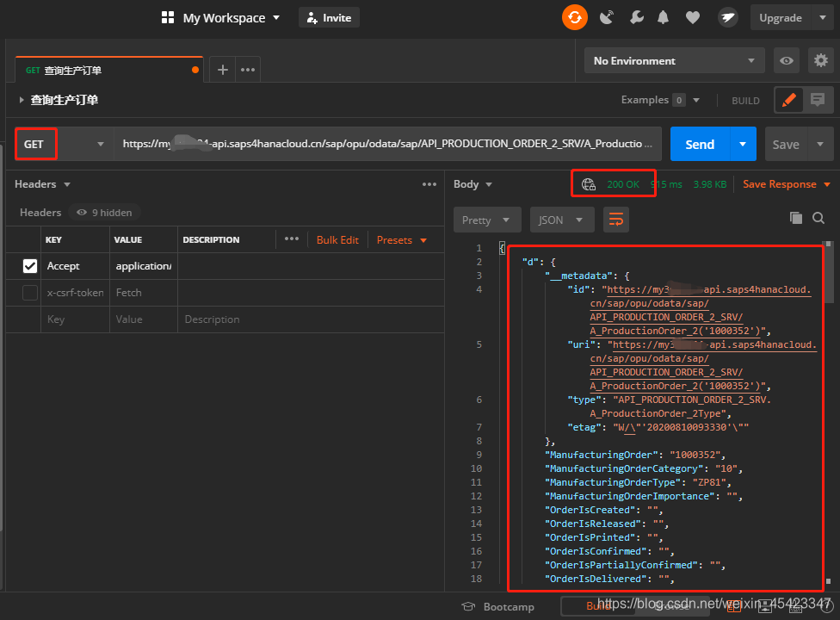The width and height of the screenshot is (840, 620).
Task: Search the response body magnifier icon
Action: pos(818,218)
